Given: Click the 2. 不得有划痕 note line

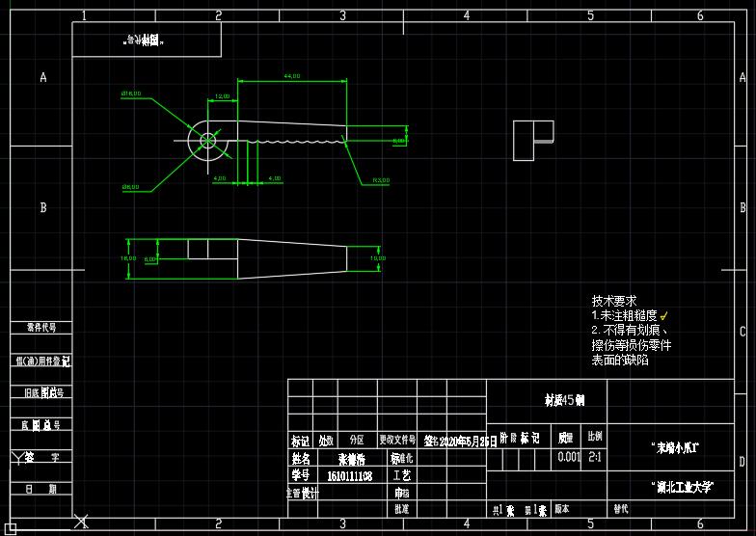Looking at the screenshot, I should (630, 330).
